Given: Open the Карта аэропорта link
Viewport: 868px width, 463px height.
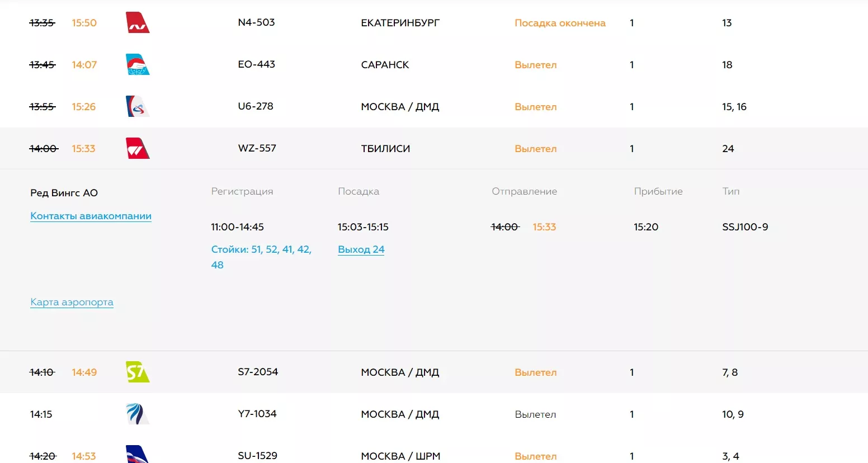Looking at the screenshot, I should tap(72, 303).
